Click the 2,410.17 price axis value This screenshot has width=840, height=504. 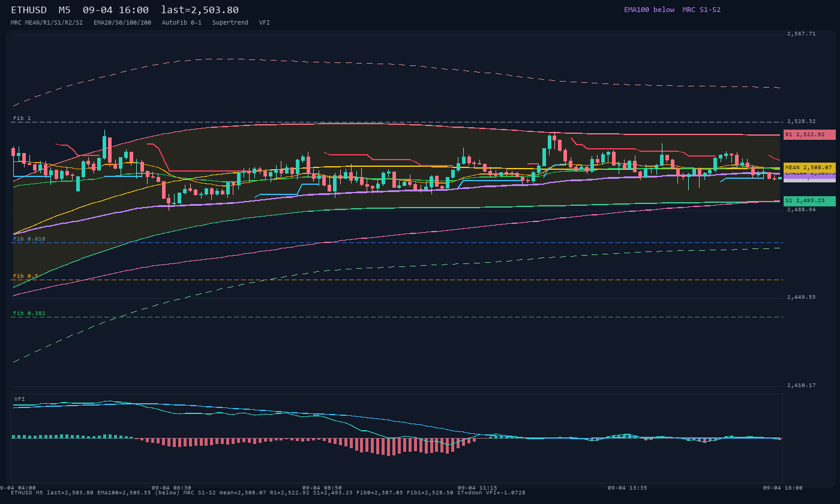802,385
